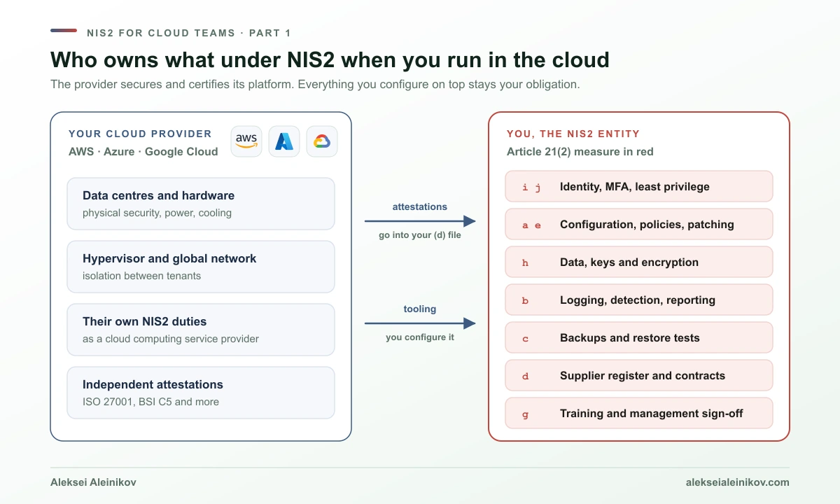This screenshot has width=840, height=504.
Task: Click the red 'c' article marker
Action: pyautogui.click(x=526, y=339)
